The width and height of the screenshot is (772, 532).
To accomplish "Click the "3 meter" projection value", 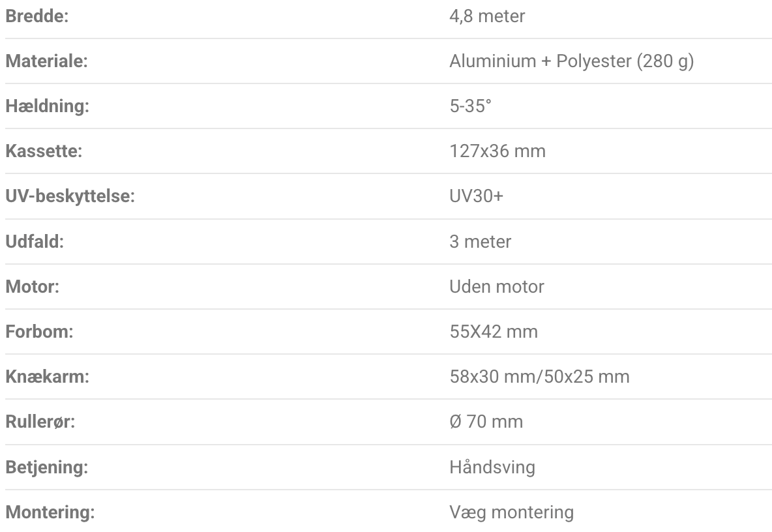I will click(x=481, y=241).
